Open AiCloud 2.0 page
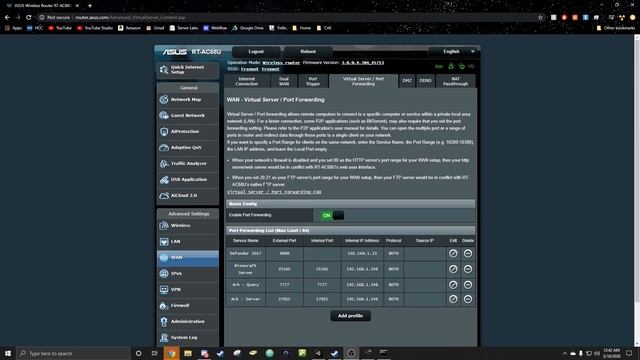Viewport: 640px width, 360px height. (x=188, y=196)
